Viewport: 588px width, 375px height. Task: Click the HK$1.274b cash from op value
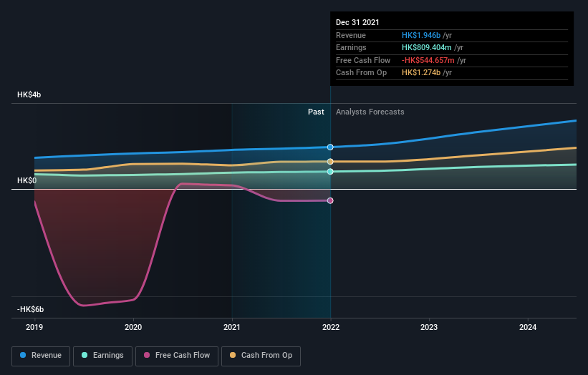420,73
